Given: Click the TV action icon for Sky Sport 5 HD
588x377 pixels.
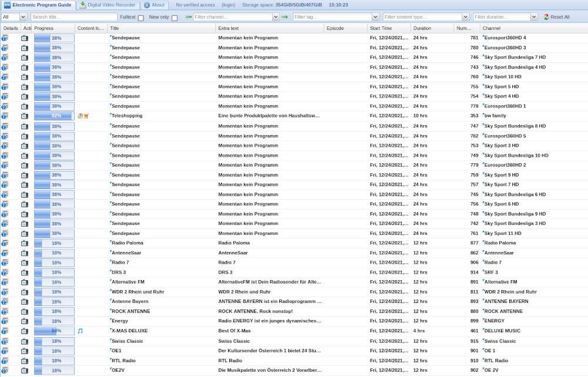Looking at the screenshot, I should click(x=24, y=87).
